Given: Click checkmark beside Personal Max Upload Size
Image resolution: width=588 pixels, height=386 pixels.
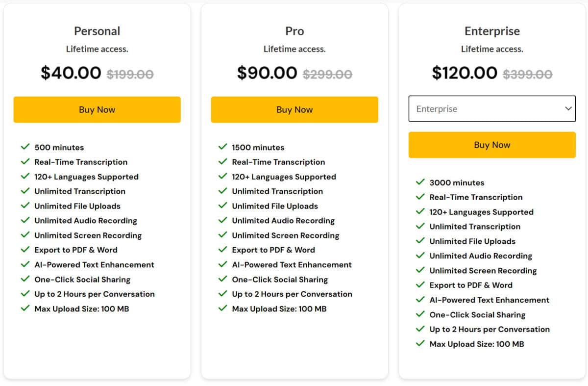Looking at the screenshot, I should [25, 308].
